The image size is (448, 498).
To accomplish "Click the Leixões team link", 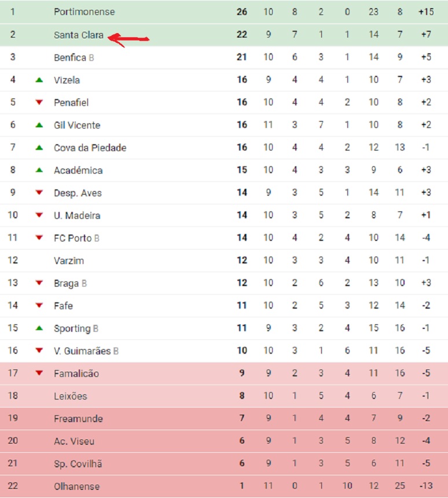I will point(70,396).
